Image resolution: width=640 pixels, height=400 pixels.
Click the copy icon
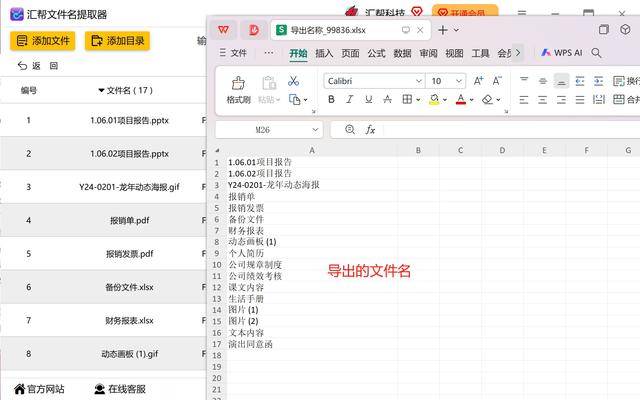pyautogui.click(x=294, y=100)
